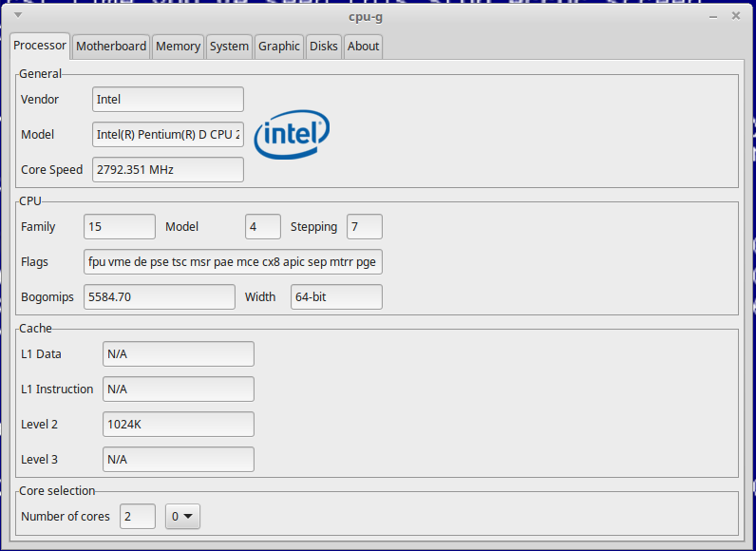Screen dimensions: 756x551
Task: Switch to the Motherboard tab
Action: point(111,47)
